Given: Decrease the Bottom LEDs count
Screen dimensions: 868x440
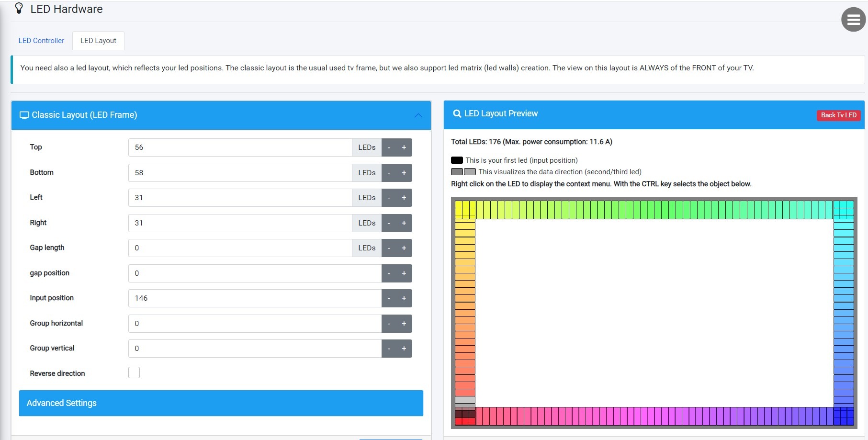Looking at the screenshot, I should click(389, 173).
